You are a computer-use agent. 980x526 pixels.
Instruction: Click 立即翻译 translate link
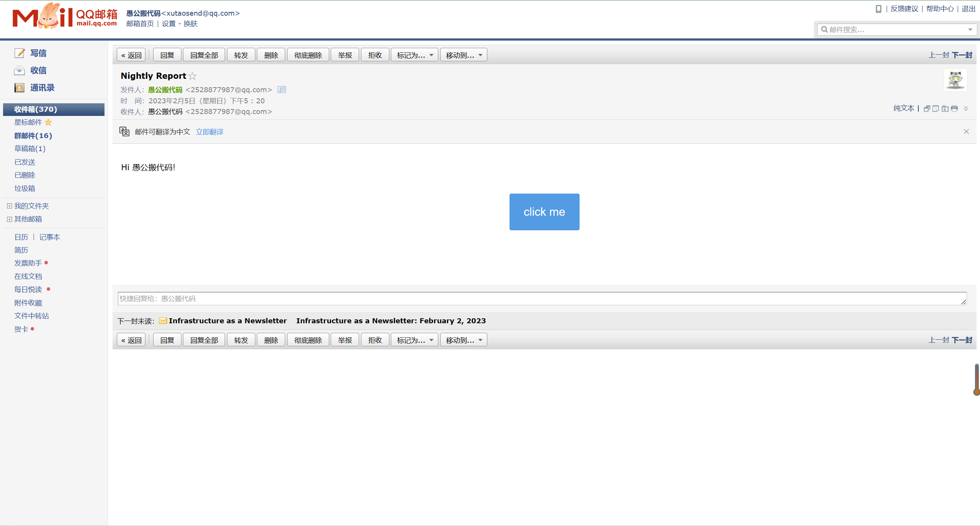[210, 132]
